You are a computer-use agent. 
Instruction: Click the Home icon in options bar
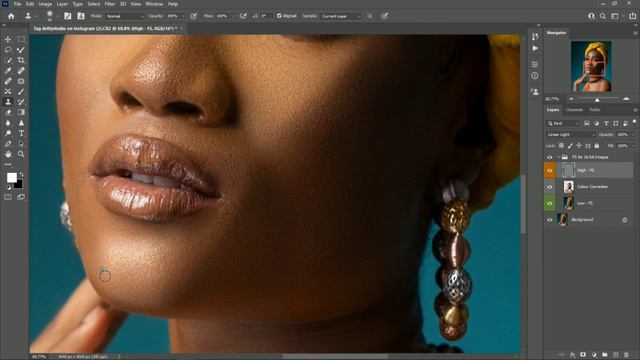(11, 16)
